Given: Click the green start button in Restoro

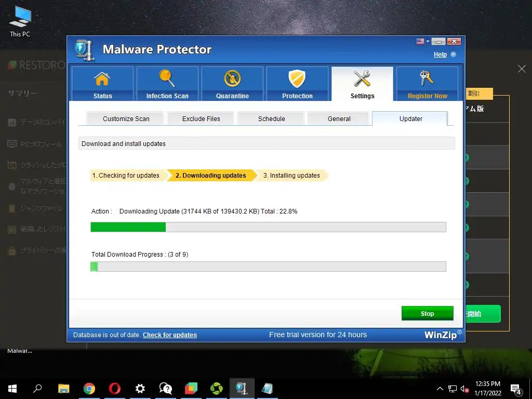Looking at the screenshot, I should pos(483,313).
